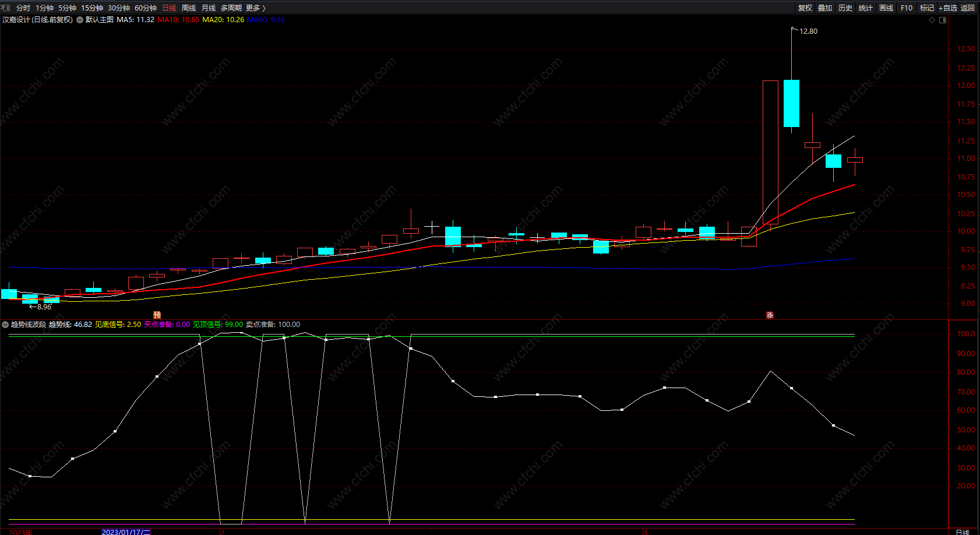Viewport: 980px width, 535px height.
Task: Click the 标记 mark button
Action: (x=927, y=8)
